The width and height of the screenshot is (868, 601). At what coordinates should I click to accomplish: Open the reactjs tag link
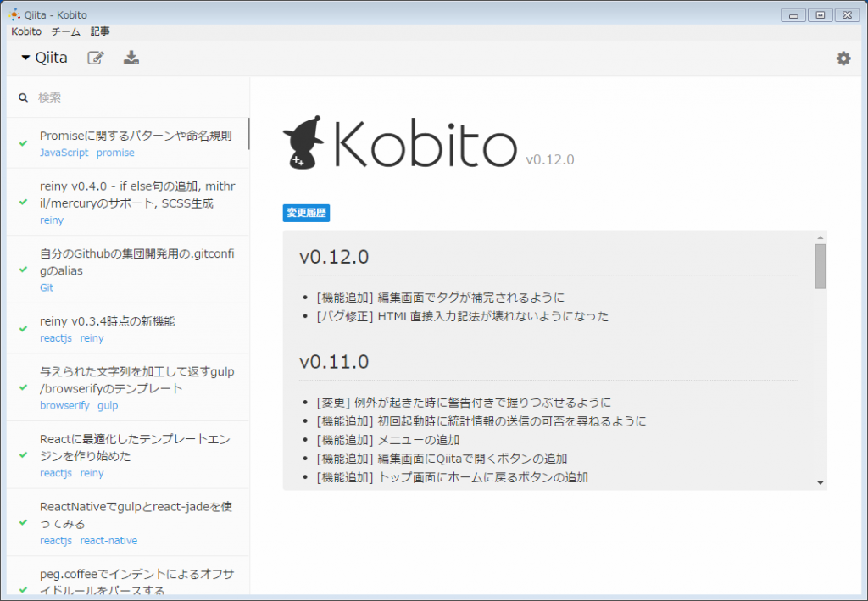click(x=55, y=337)
